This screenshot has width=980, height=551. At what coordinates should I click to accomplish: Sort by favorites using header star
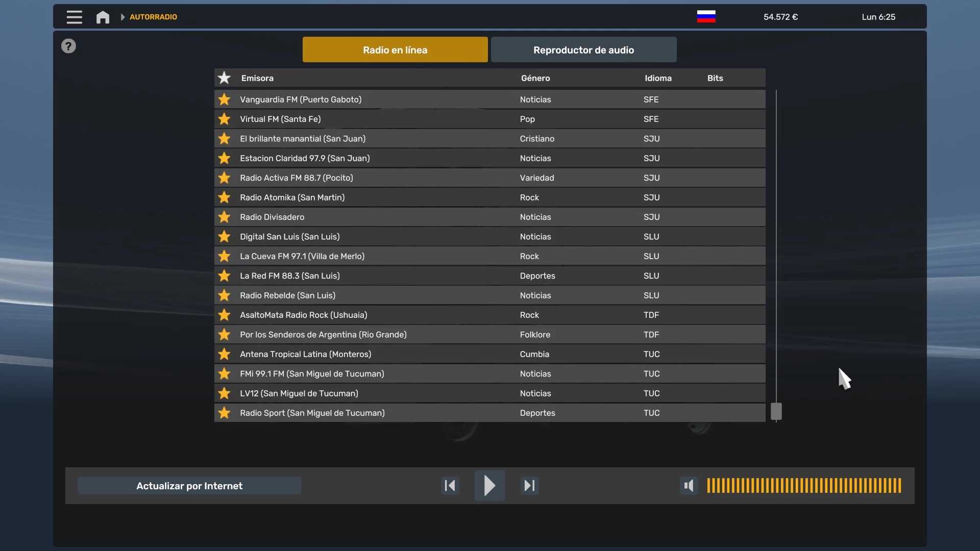(x=224, y=78)
